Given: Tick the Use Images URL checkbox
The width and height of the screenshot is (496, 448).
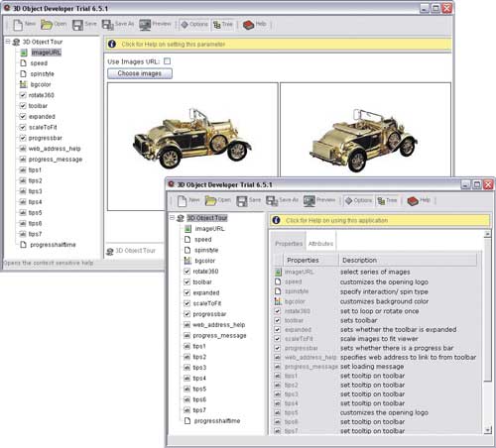Looking at the screenshot, I should [x=168, y=61].
